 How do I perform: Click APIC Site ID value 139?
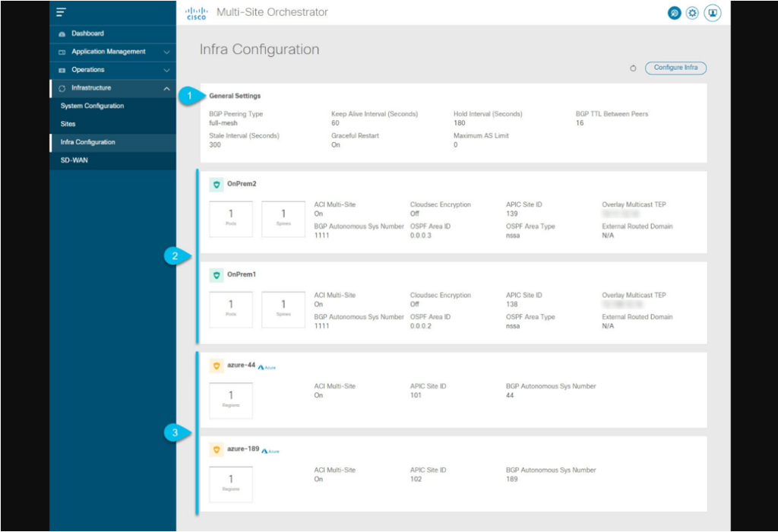click(512, 214)
